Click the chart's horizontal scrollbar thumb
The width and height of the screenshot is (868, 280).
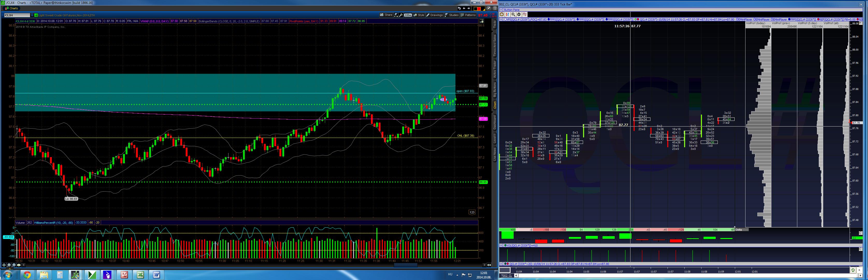tap(405, 265)
